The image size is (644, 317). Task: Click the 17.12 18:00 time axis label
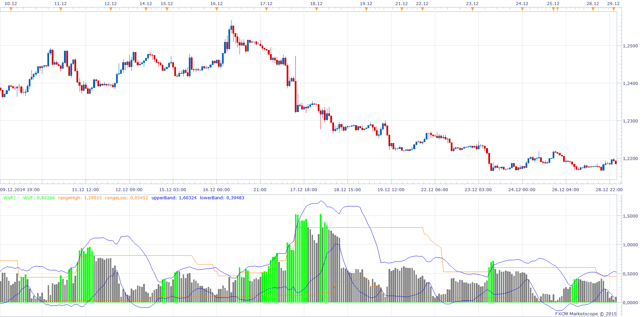[304, 190]
